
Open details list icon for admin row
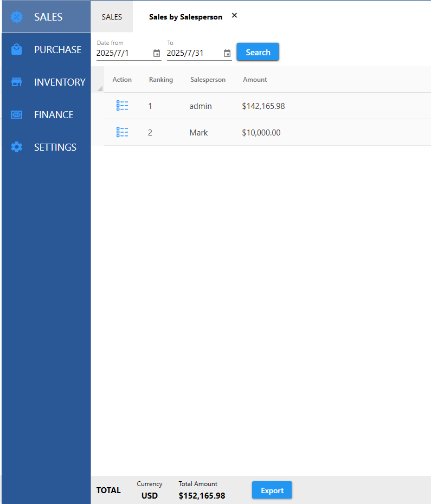pyautogui.click(x=122, y=106)
